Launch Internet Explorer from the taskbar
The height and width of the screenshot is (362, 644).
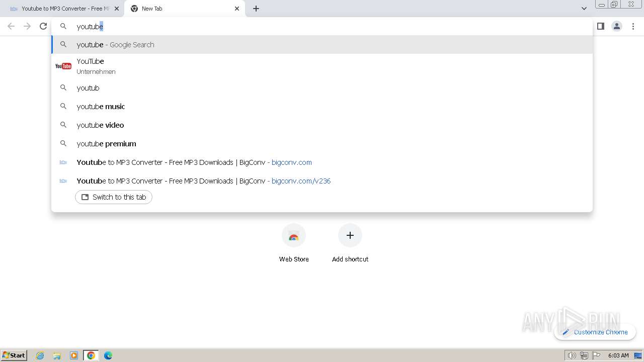pos(40,355)
